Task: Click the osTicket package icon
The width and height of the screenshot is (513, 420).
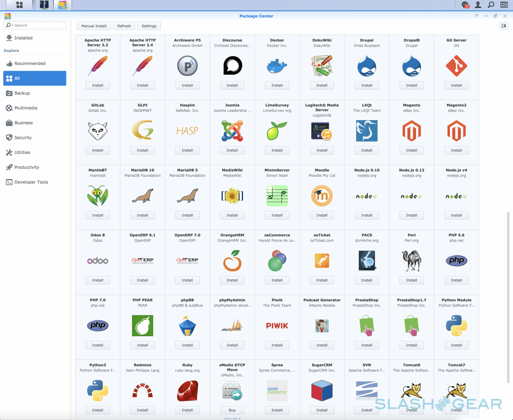Action: pos(322,261)
